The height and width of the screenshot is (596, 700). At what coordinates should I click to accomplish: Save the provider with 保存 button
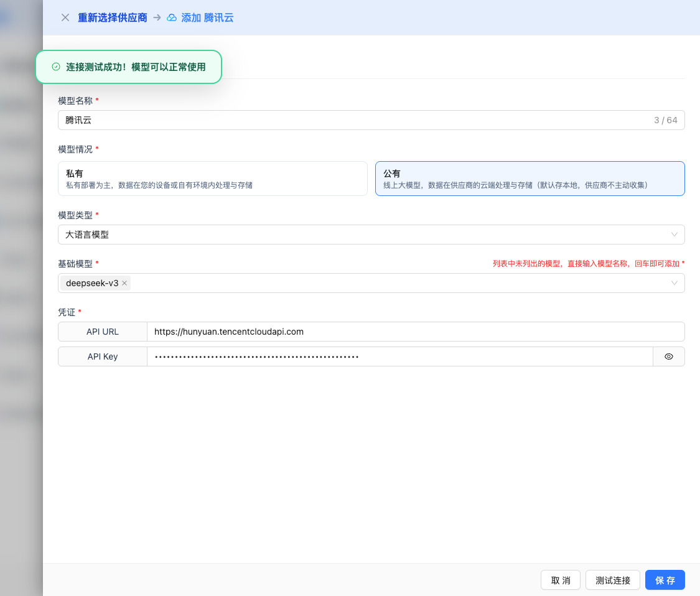click(665, 580)
